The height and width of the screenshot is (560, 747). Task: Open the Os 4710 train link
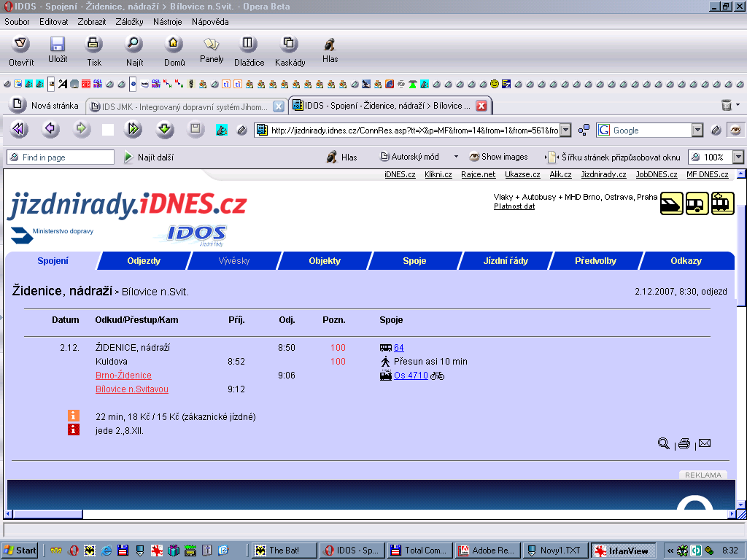click(x=411, y=376)
